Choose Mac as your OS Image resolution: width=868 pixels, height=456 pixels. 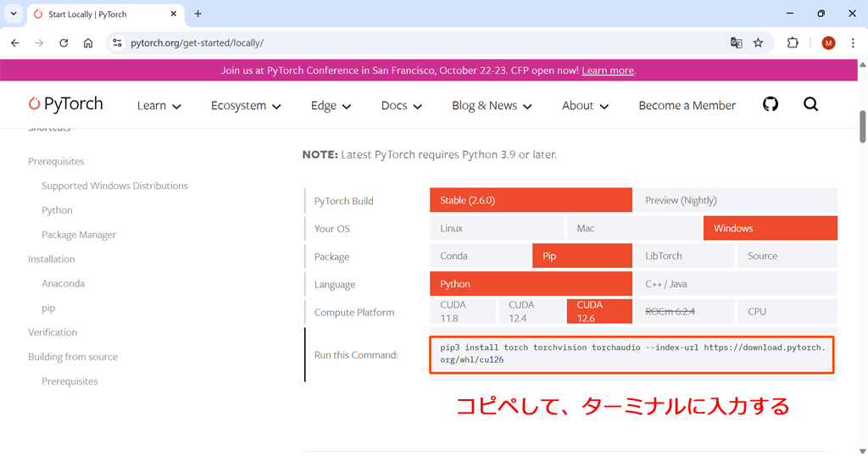pyautogui.click(x=633, y=228)
